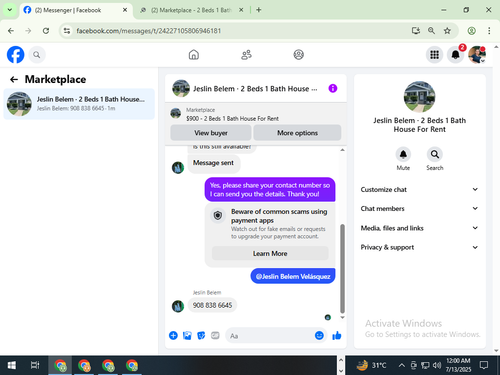The height and width of the screenshot is (375, 500).
Task: Expand Privacy & support section
Action: [419, 247]
